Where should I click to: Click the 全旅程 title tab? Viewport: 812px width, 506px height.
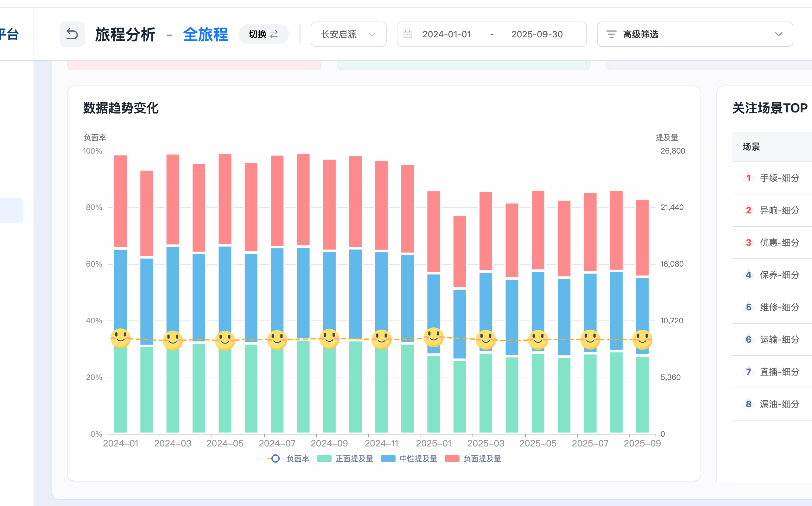point(205,35)
